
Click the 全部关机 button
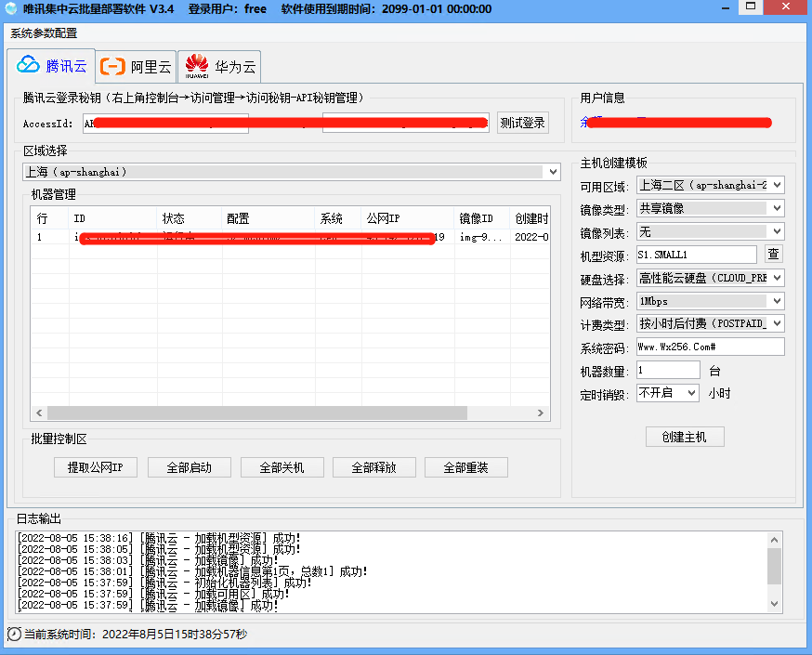click(x=282, y=467)
